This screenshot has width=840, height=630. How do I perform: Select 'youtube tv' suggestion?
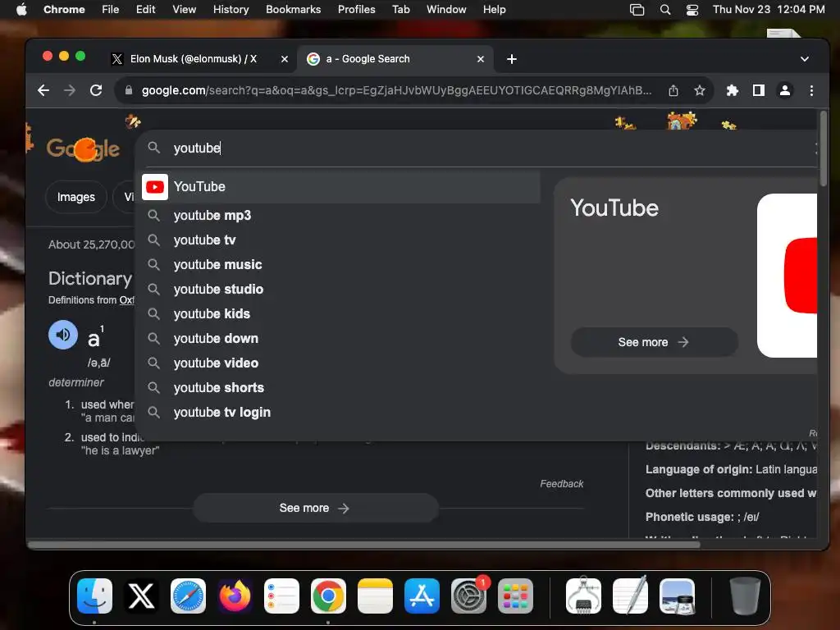(340, 240)
